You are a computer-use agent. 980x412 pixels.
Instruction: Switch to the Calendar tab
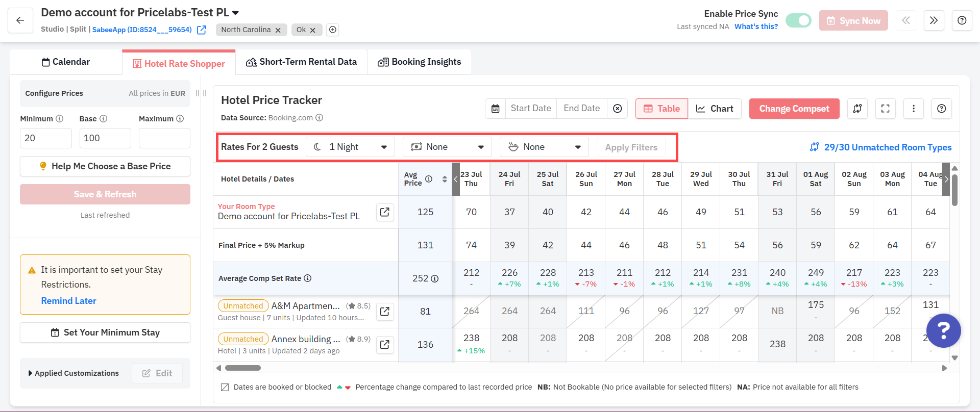point(66,62)
